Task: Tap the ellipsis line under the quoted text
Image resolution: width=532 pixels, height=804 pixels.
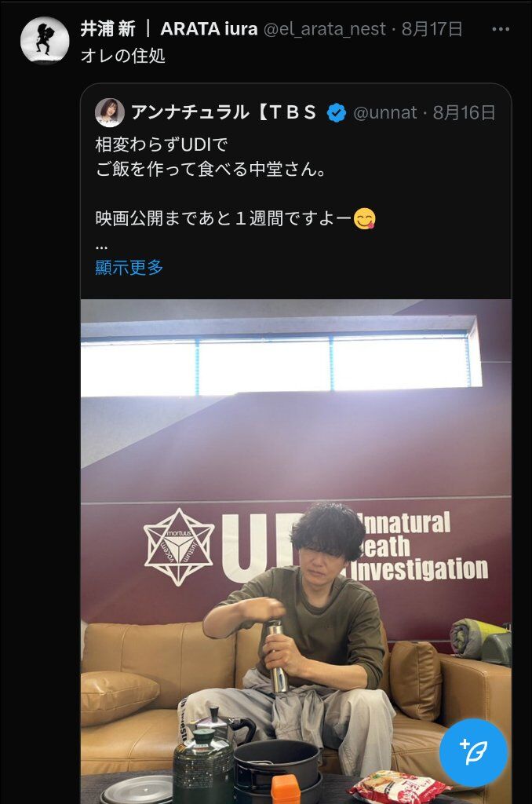Action: 101,247
